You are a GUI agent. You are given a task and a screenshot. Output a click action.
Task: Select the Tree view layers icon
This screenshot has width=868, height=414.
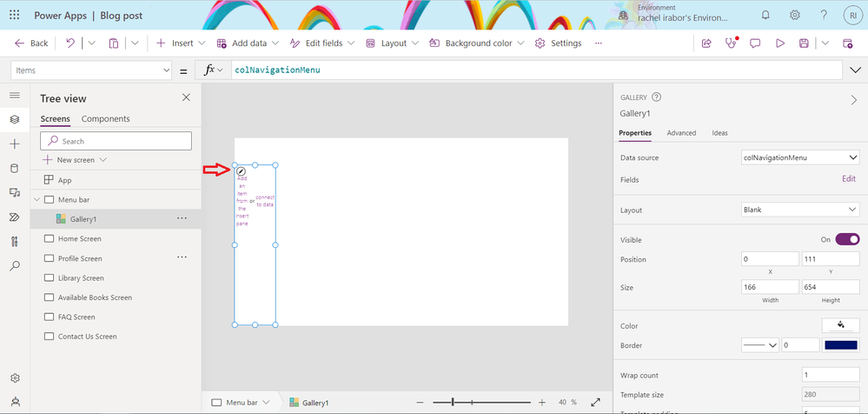point(15,120)
